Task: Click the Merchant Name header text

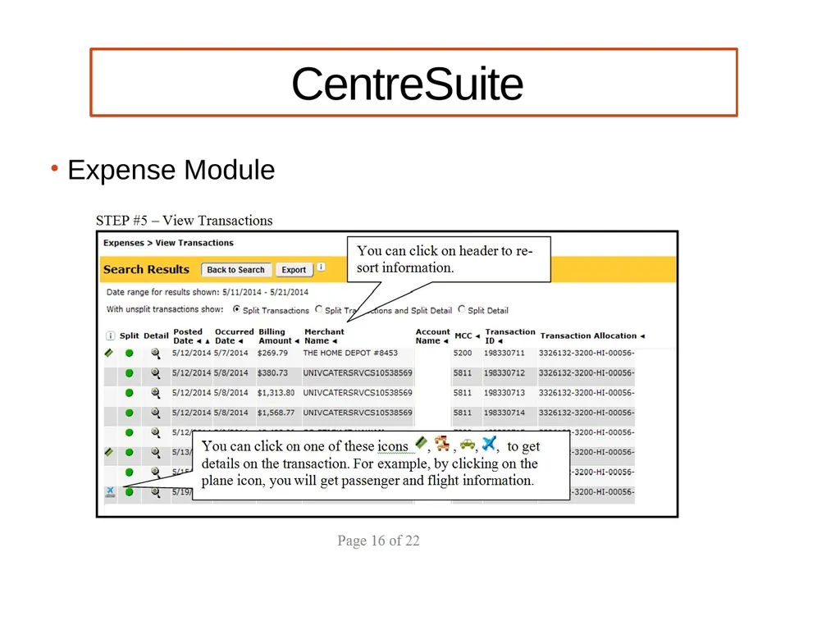Action: point(324,336)
